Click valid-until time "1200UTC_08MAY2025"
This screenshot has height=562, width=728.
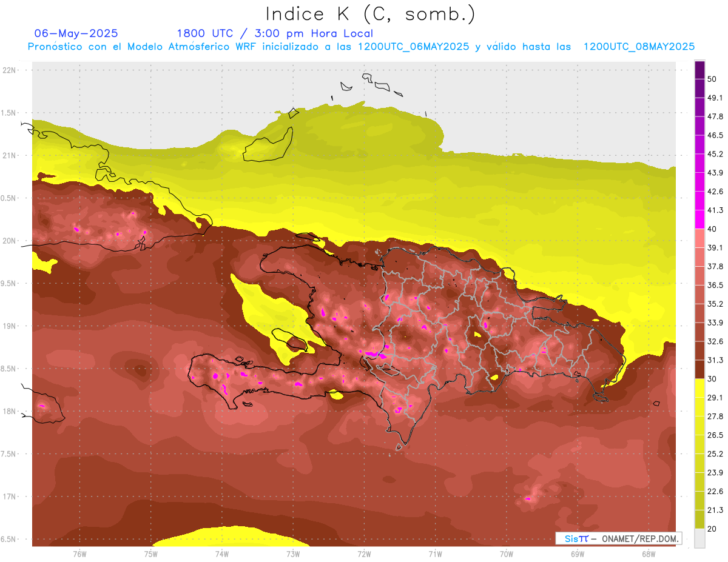pos(639,47)
